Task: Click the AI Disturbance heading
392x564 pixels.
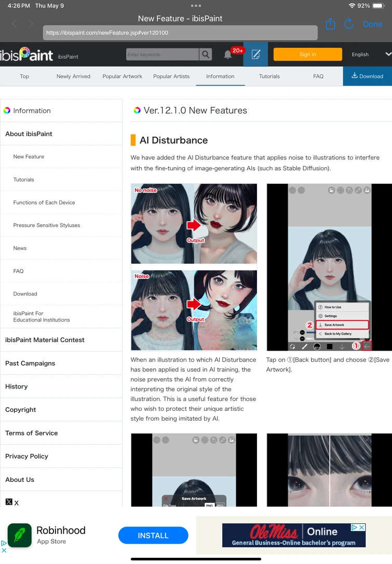Action: pos(174,140)
